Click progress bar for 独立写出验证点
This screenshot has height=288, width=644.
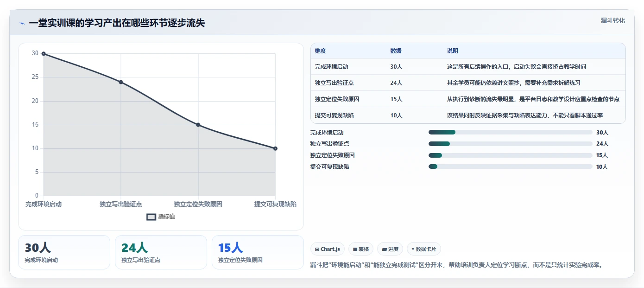tap(511, 144)
